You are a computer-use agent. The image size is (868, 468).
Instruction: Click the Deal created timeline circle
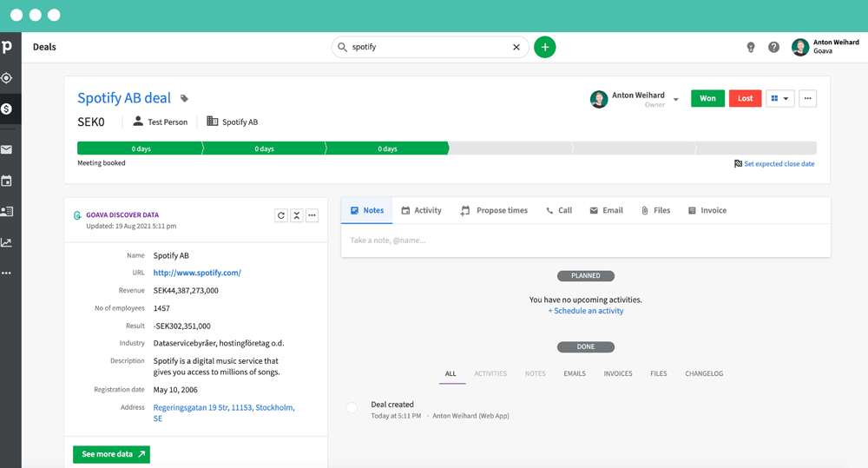coord(352,408)
